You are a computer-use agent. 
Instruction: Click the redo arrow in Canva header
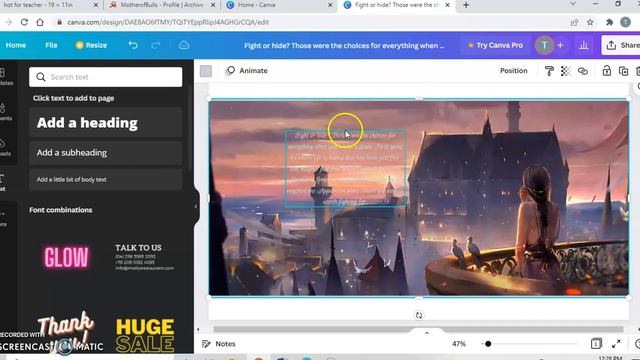156,45
